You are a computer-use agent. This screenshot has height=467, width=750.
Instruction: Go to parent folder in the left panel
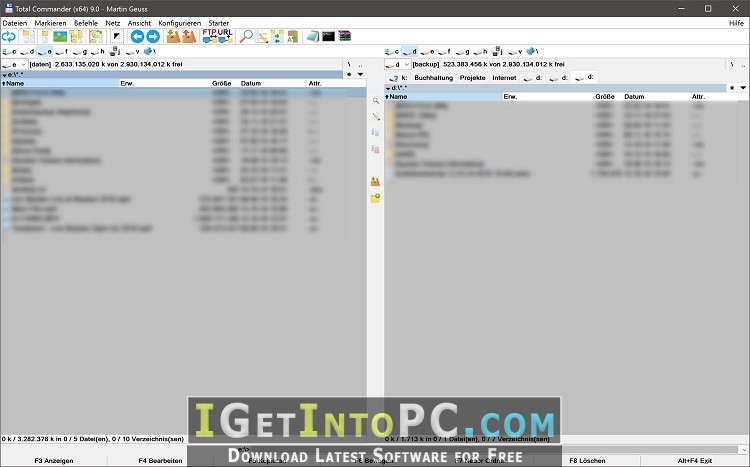click(360, 64)
